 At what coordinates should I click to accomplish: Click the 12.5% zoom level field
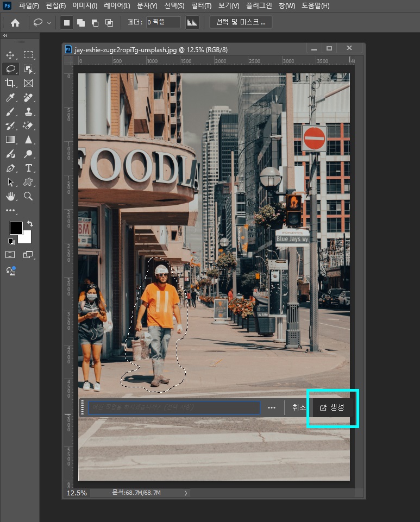pos(77,493)
